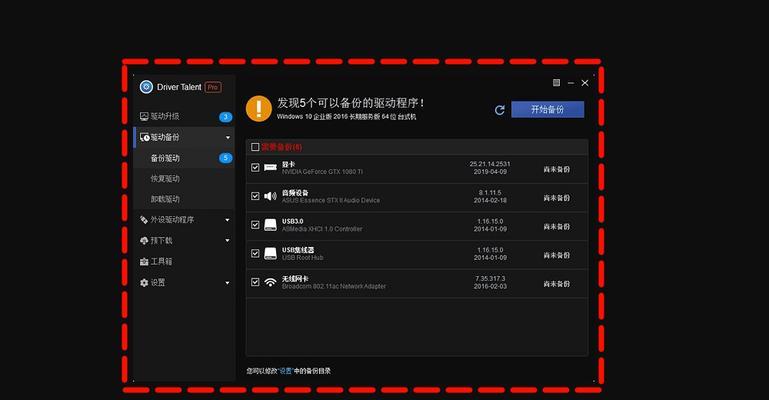Uncheck the 无线网卡 driver checkbox

pos(255,282)
